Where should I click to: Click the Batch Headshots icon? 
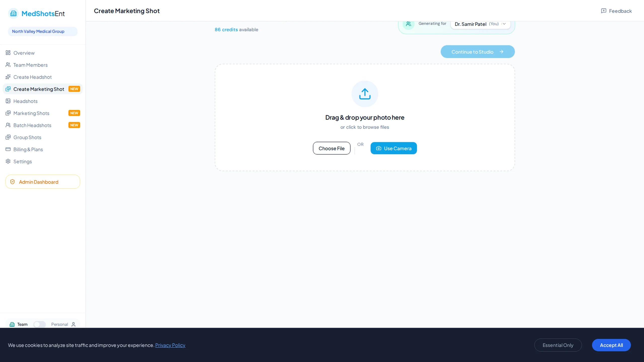click(8, 125)
